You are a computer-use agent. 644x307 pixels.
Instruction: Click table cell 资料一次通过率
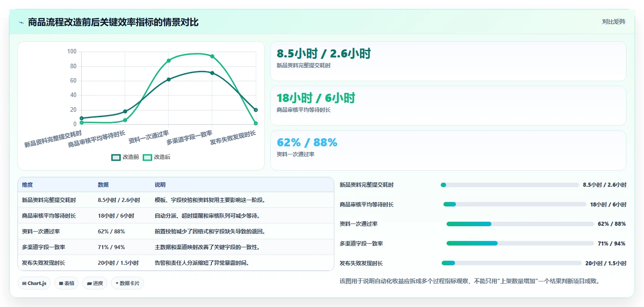[41, 232]
